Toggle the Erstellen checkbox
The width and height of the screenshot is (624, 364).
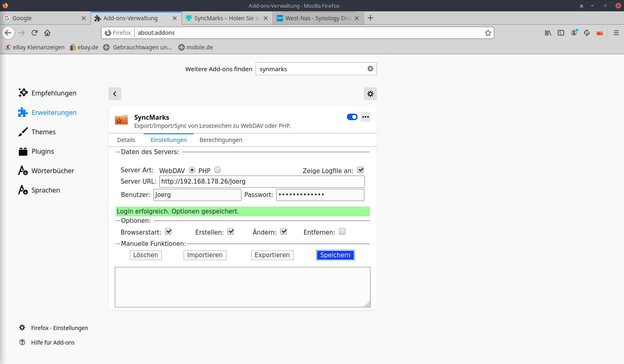[231, 231]
